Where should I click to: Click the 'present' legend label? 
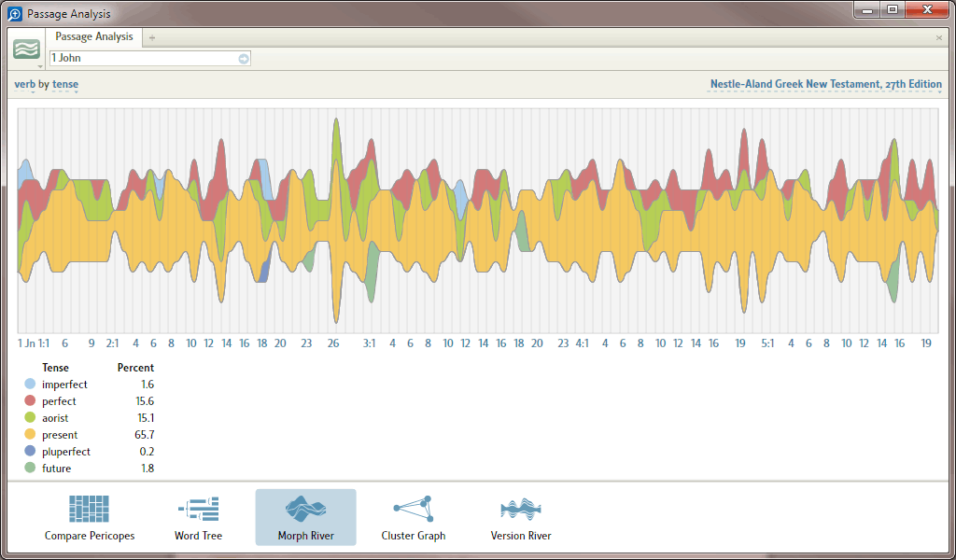(60, 435)
